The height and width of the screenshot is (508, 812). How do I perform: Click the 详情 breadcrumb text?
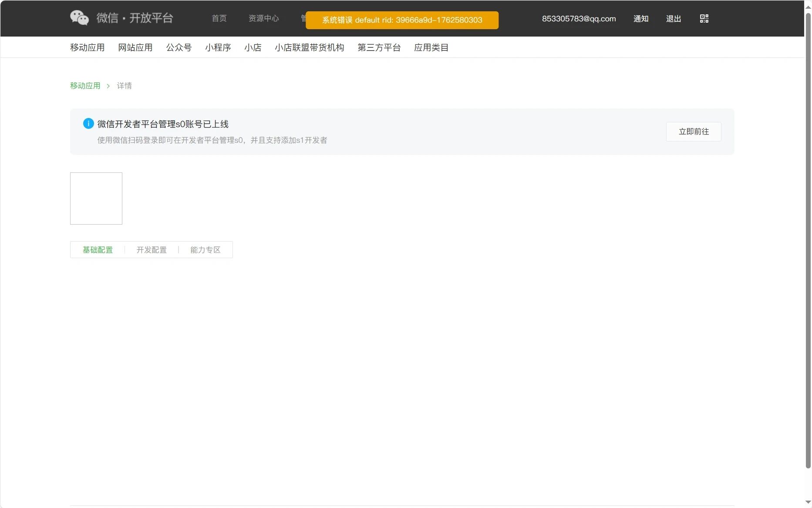pyautogui.click(x=125, y=86)
